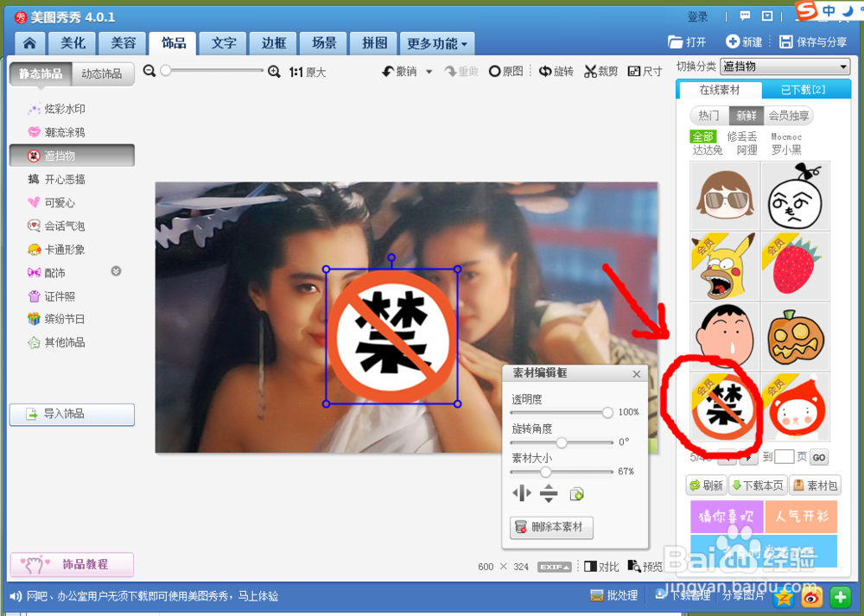This screenshot has height=616, width=864.
Task: Switch to the 文字 tab
Action: [x=224, y=43]
